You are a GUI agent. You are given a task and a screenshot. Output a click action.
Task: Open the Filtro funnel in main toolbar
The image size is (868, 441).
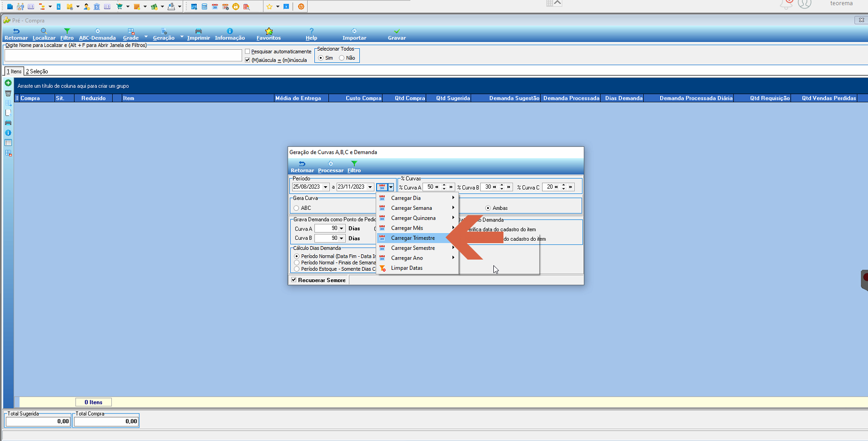point(67,31)
